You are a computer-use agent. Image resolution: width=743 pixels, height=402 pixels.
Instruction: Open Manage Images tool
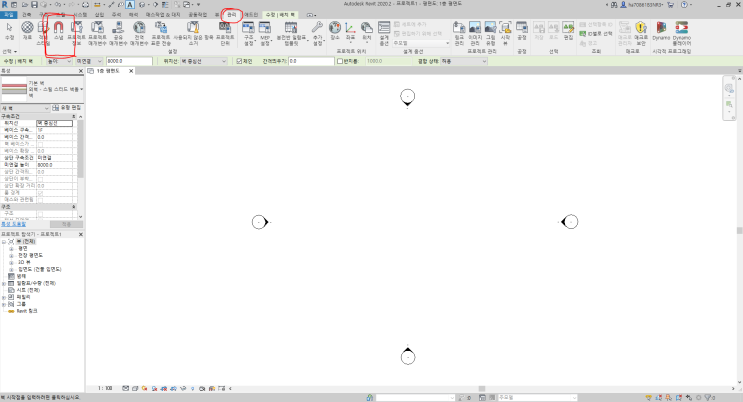pos(475,32)
